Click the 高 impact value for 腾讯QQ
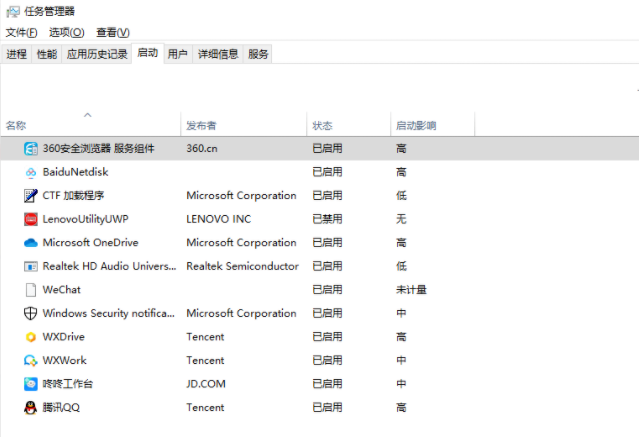Screen dimensions: 640x437 (401, 408)
